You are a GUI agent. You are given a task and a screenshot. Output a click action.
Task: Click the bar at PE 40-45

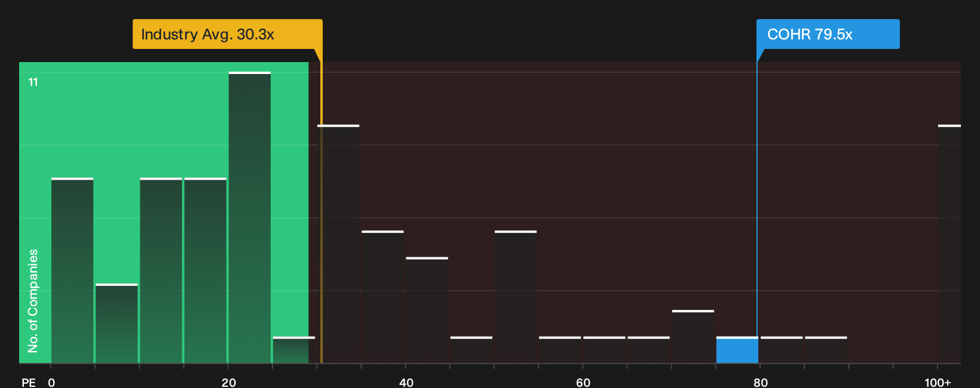427,310
